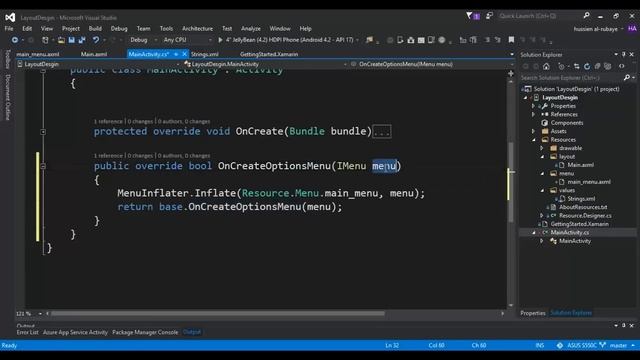The height and width of the screenshot is (360, 640).
Task: Open the Package Manager Console tab
Action: [145, 332]
